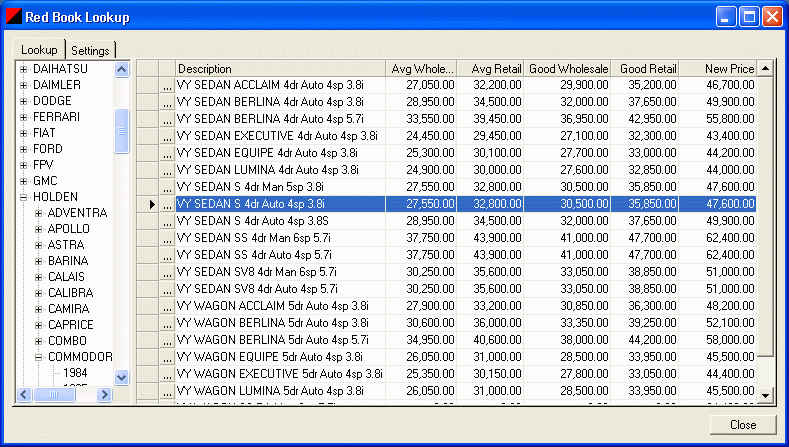
Task: Expand the BARINA model node
Action: 39,261
